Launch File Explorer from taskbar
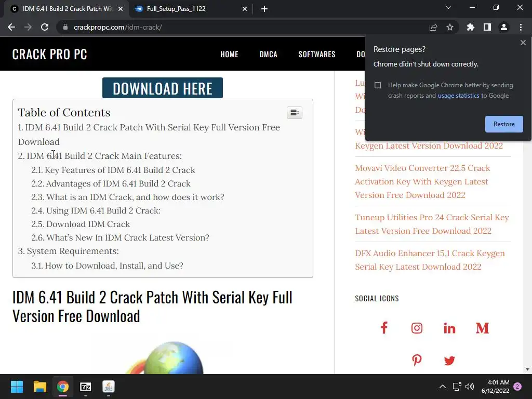Image resolution: width=532 pixels, height=399 pixels. (x=39, y=387)
